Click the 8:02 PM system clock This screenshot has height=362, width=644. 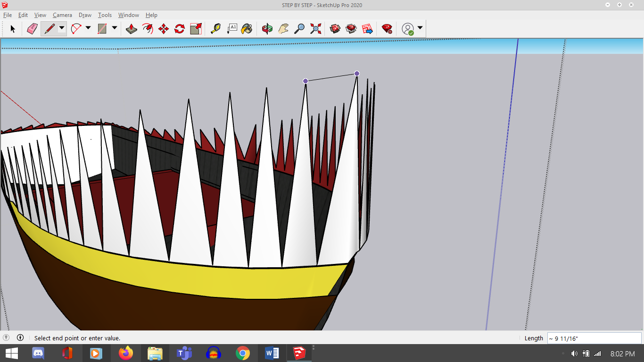pos(623,354)
